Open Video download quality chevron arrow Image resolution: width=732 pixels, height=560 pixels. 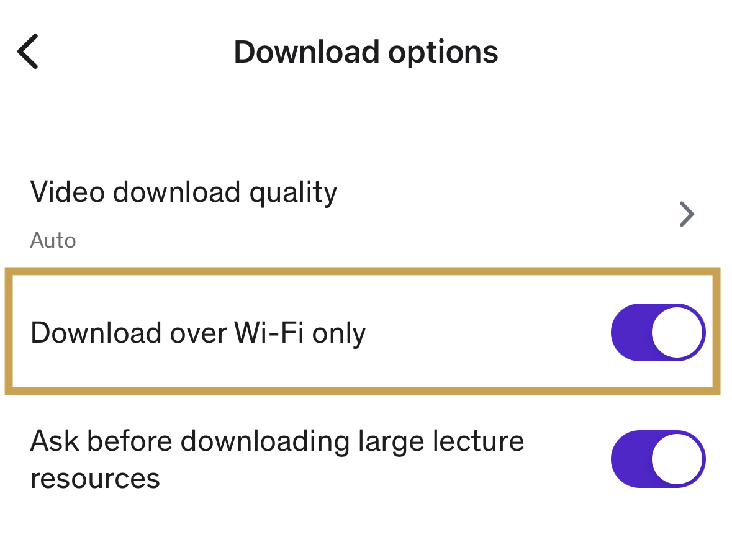686,214
